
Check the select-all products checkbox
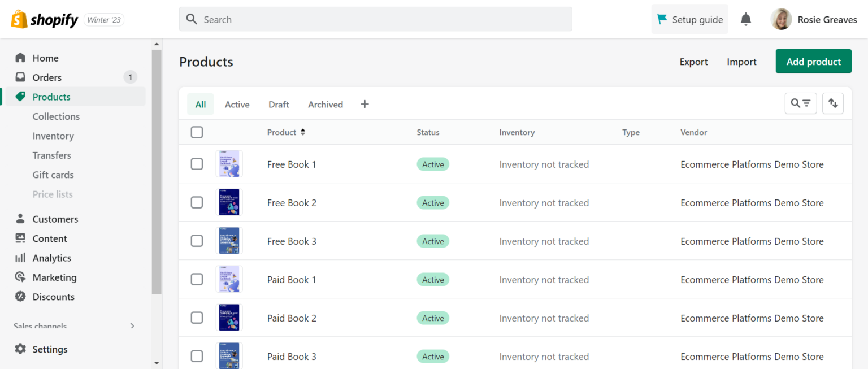(197, 132)
